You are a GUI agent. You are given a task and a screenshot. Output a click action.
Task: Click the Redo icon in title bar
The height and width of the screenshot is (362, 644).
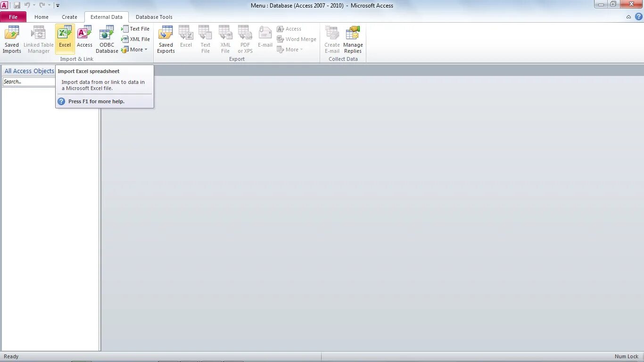(42, 5)
